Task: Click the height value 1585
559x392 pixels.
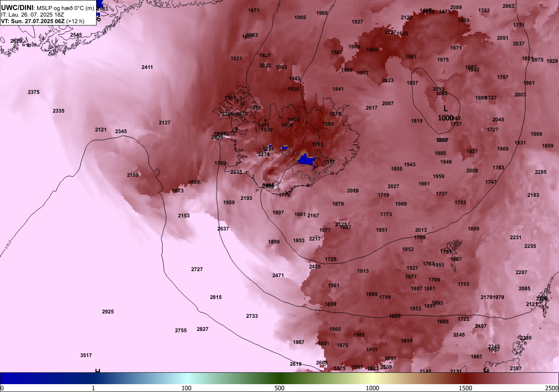Action: 359,335
